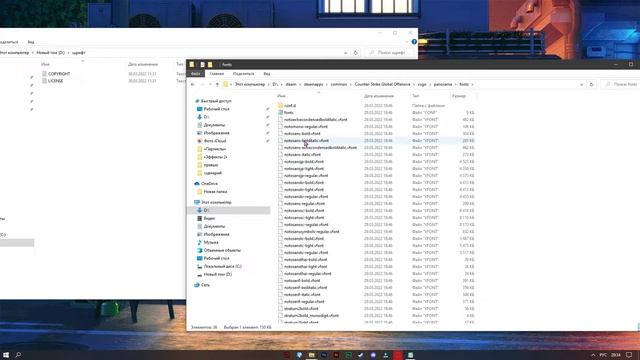
Task: Select the LICENSE file in шрифт window
Action: coord(56,81)
